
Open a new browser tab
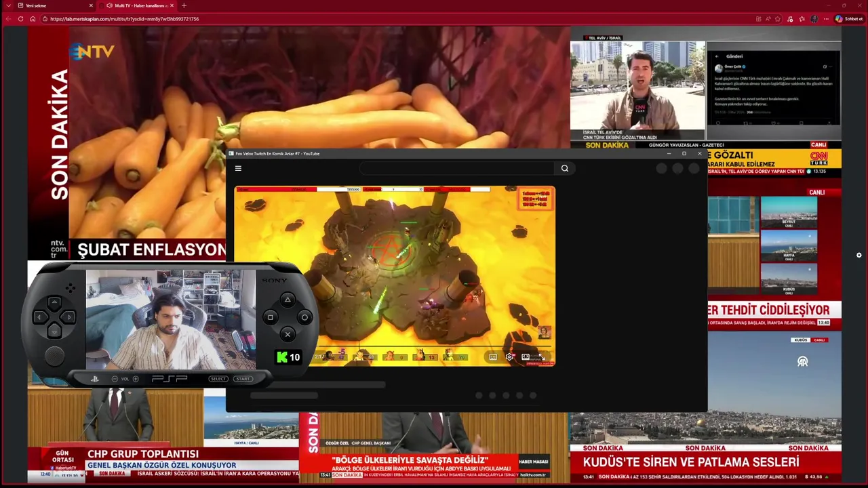pos(184,5)
